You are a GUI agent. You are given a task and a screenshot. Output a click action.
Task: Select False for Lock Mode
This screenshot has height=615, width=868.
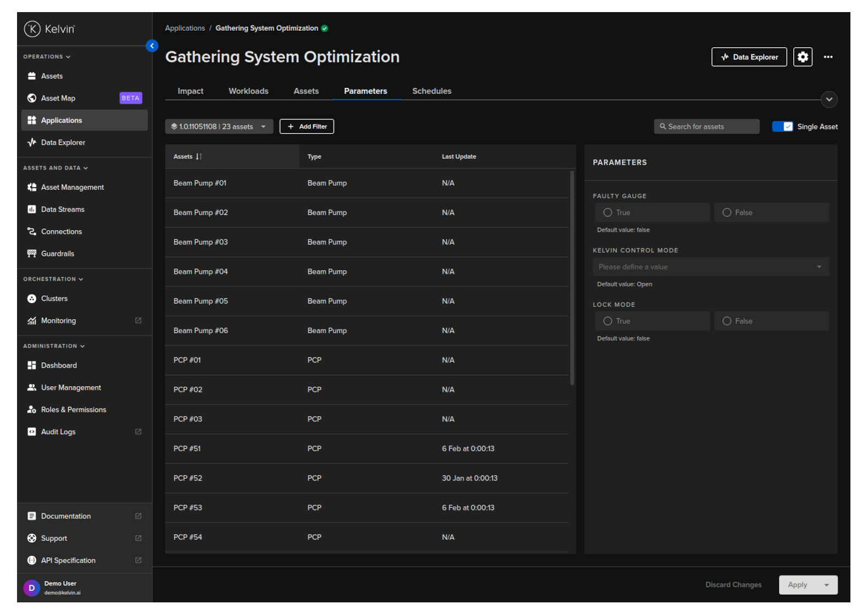(x=727, y=321)
